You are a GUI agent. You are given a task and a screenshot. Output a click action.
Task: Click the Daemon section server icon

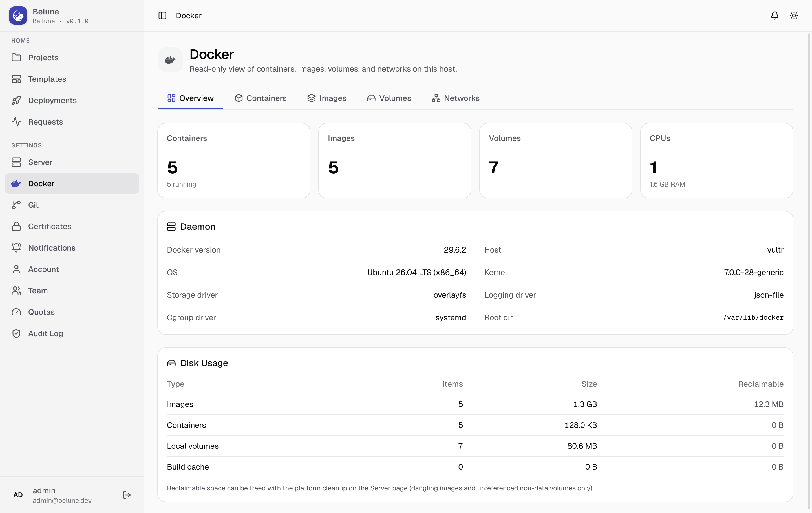click(171, 227)
